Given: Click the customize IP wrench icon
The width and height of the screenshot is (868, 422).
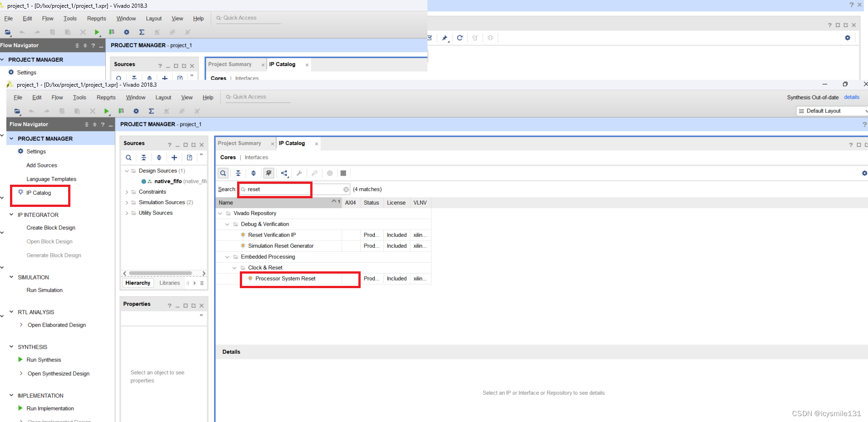Looking at the screenshot, I should click(x=299, y=173).
